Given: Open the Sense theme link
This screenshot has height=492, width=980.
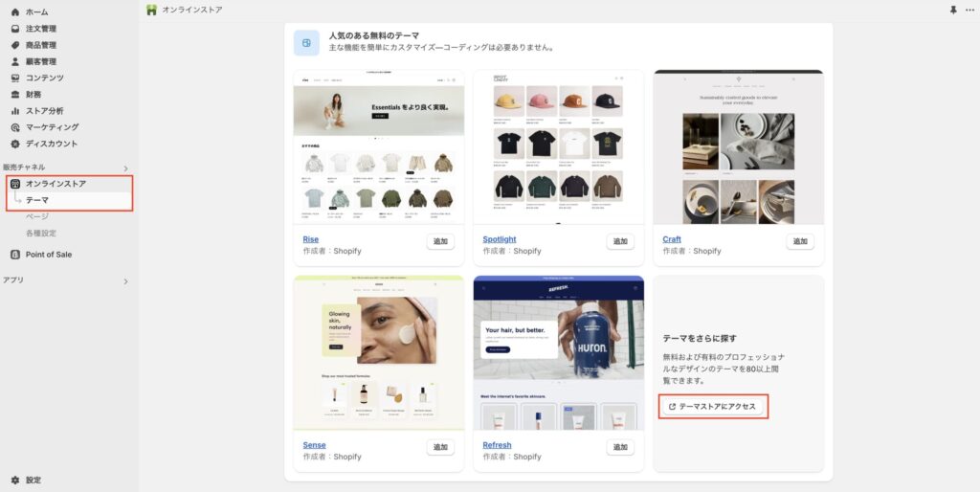Looking at the screenshot, I should (314, 445).
